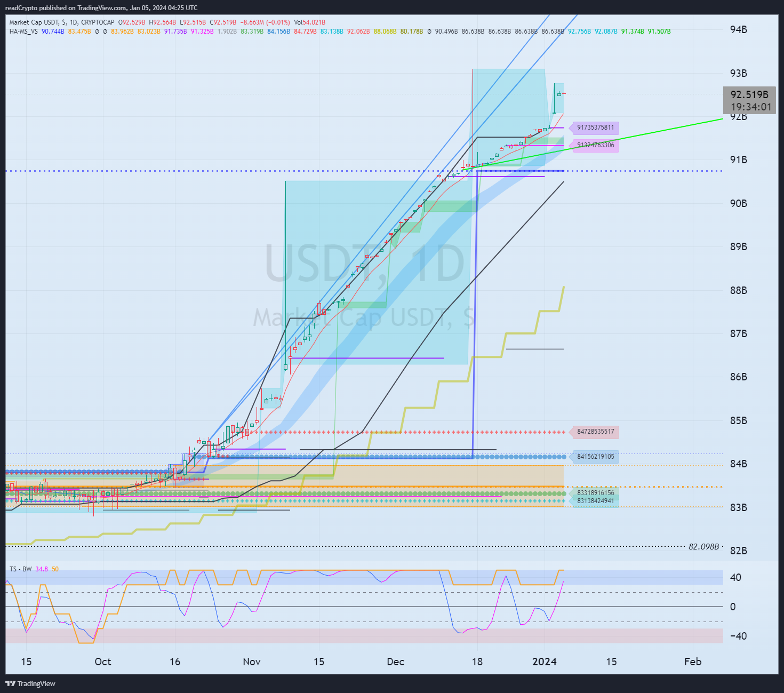
Task: Click the 2024 time axis label
Action: click(545, 662)
